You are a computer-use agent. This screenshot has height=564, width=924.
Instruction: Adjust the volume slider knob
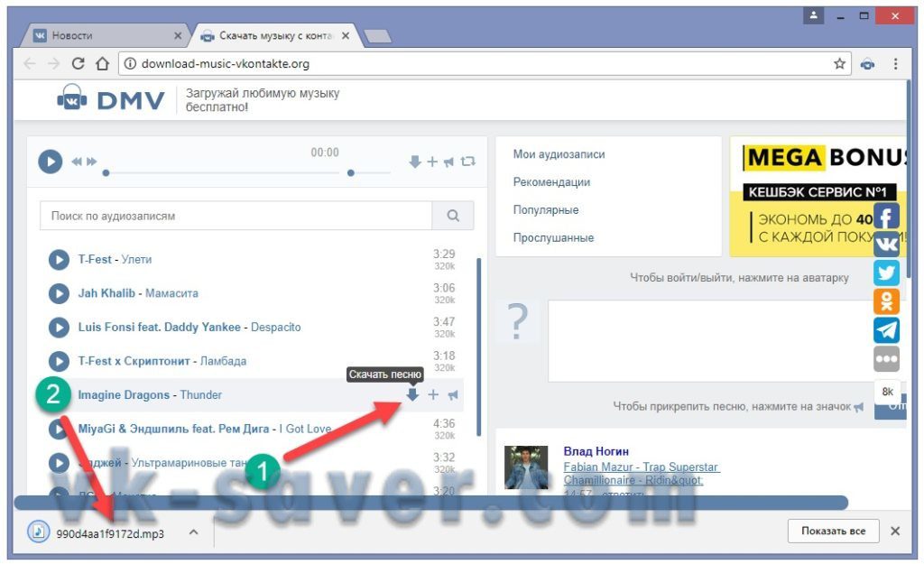pyautogui.click(x=351, y=173)
